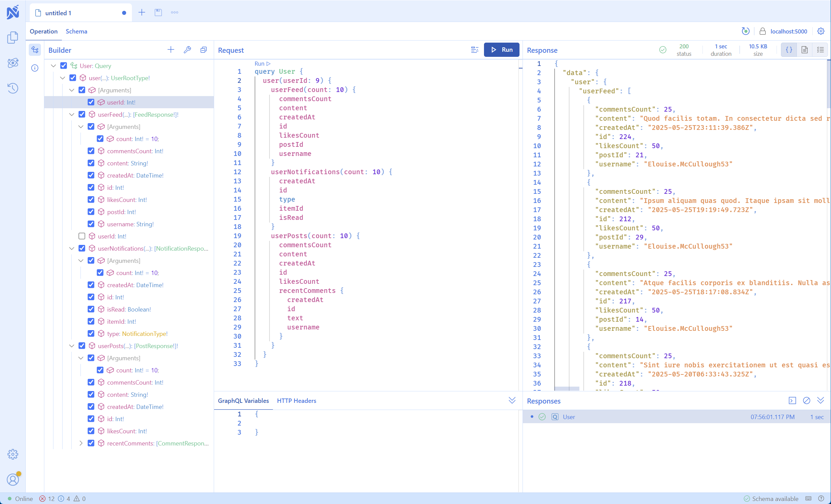
Task: Reload the schema from server
Action: click(745, 31)
